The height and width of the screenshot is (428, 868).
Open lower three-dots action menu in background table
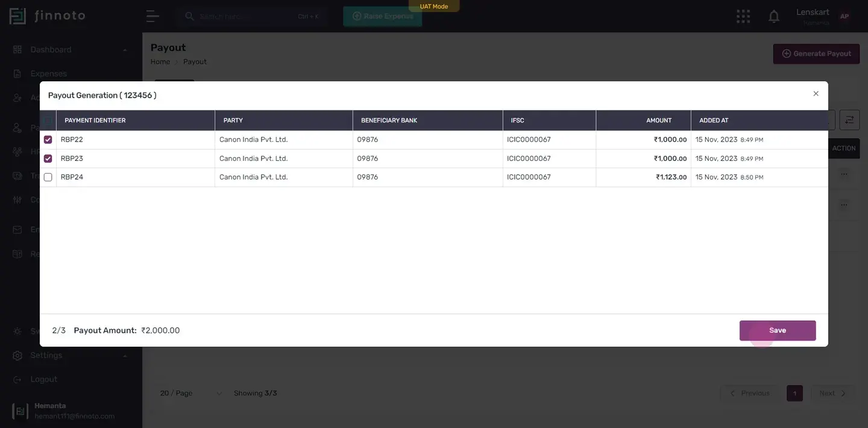click(844, 205)
